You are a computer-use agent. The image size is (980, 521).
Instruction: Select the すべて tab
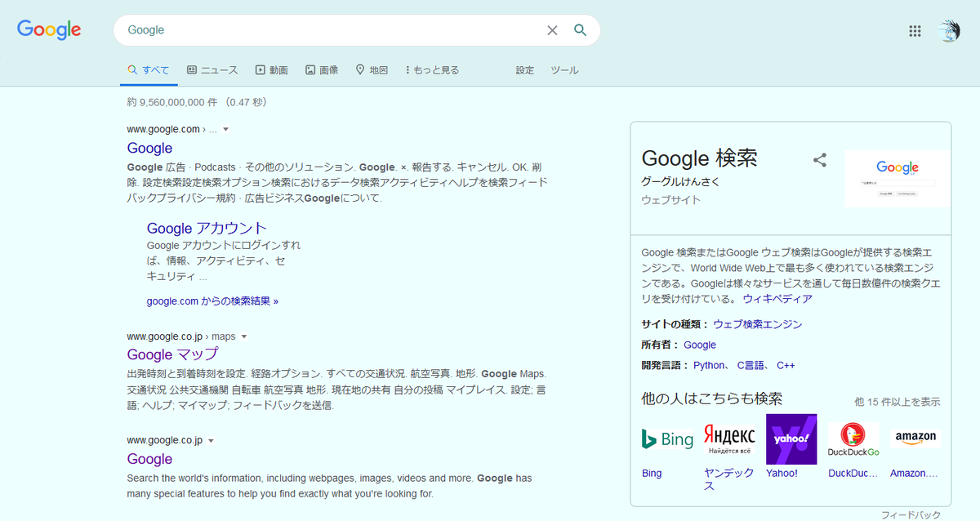[149, 70]
